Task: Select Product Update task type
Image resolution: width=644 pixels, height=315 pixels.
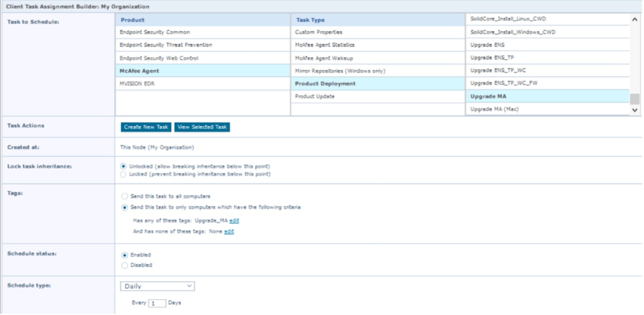Action: pyautogui.click(x=378, y=97)
